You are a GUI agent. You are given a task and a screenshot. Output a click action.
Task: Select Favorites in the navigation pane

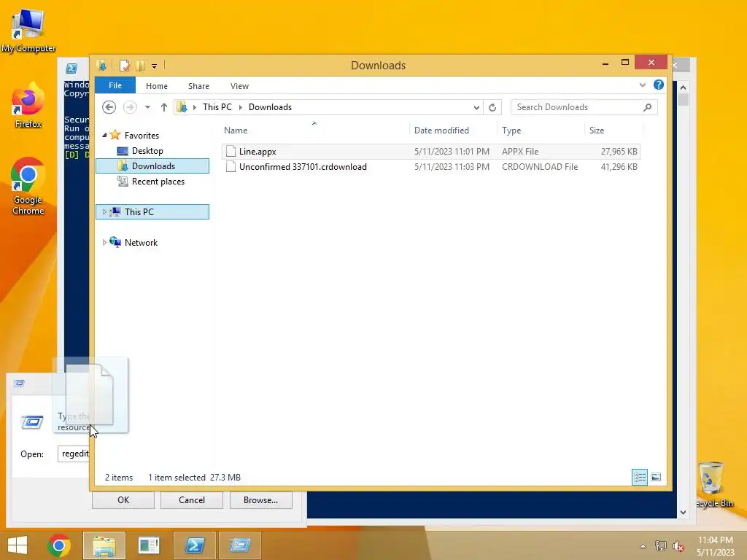point(142,135)
